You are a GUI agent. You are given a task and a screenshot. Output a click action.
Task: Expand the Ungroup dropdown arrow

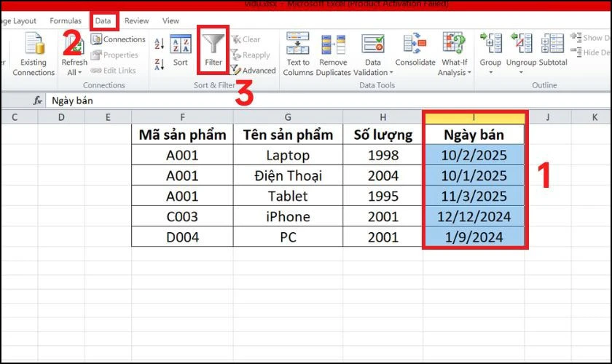click(x=521, y=73)
